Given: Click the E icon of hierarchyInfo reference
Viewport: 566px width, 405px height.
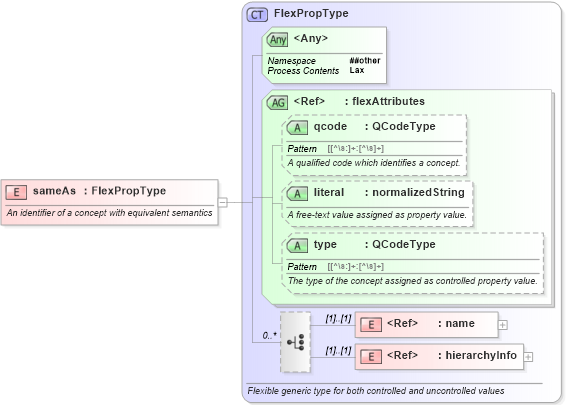Looking at the screenshot, I should point(371,357).
